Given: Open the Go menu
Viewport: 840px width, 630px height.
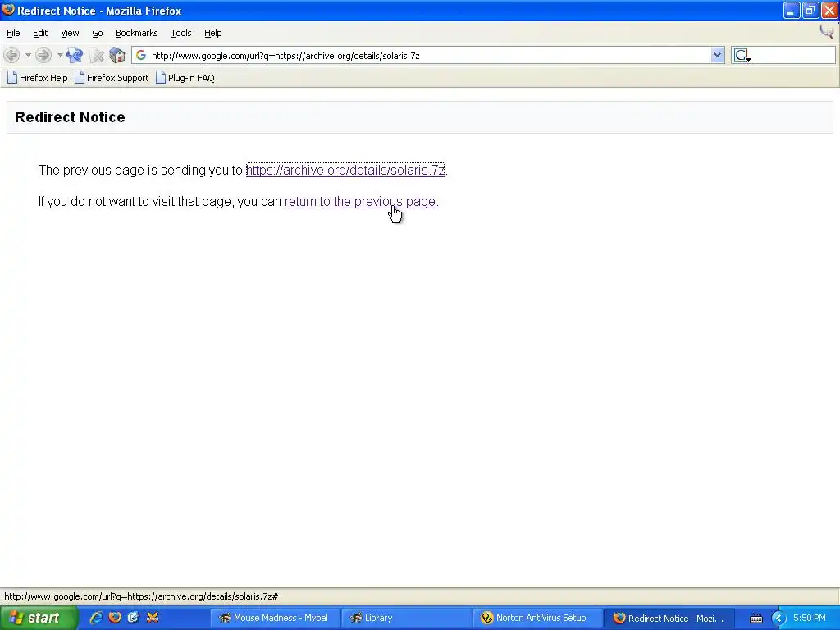Looking at the screenshot, I should click(98, 33).
